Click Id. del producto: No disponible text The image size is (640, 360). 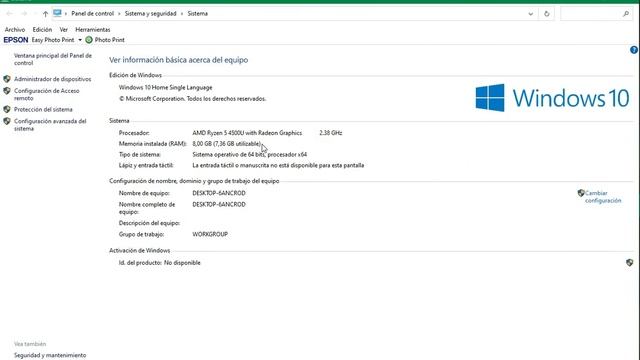(160, 263)
